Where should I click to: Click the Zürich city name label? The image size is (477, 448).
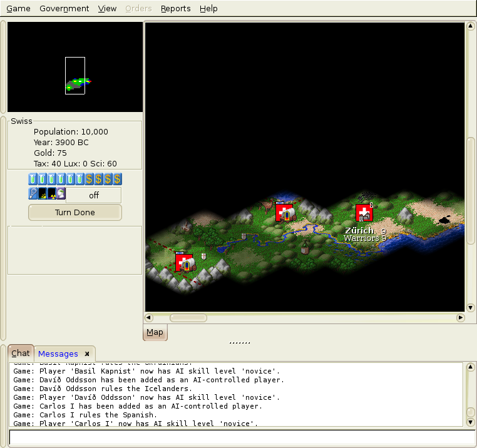[x=359, y=230]
